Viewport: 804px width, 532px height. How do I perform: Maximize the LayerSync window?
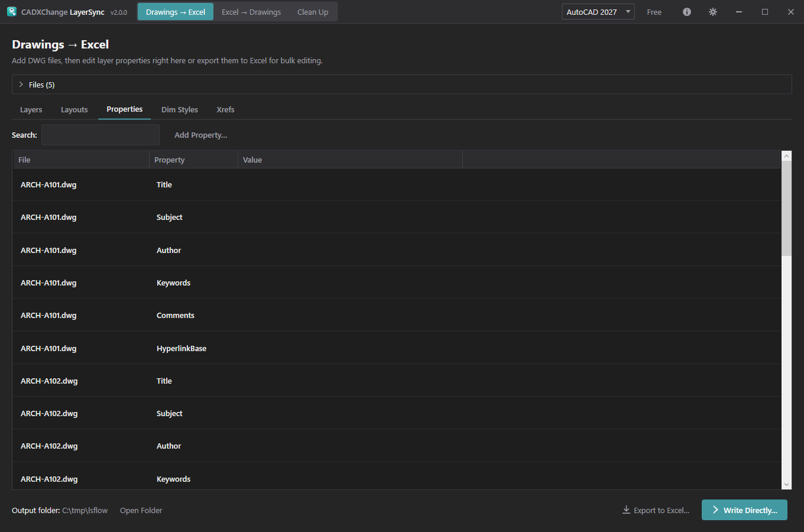coord(765,12)
